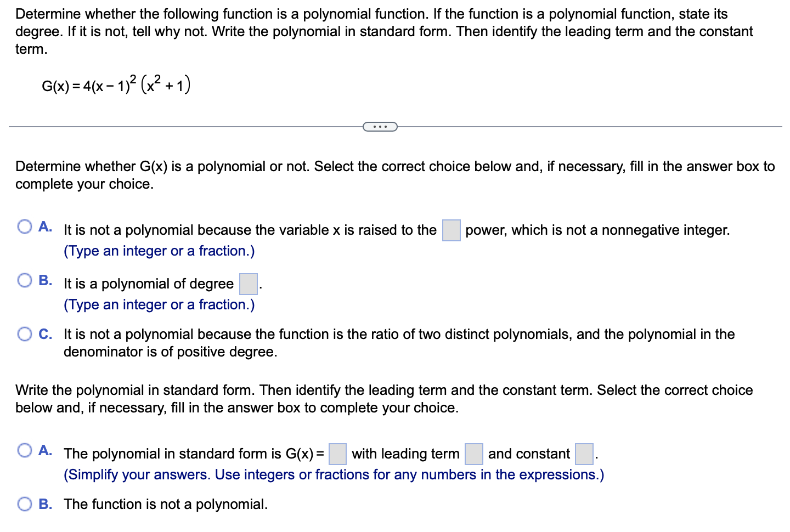Click the horizontal divider line
The height and width of the screenshot is (532, 790).
[165, 127]
